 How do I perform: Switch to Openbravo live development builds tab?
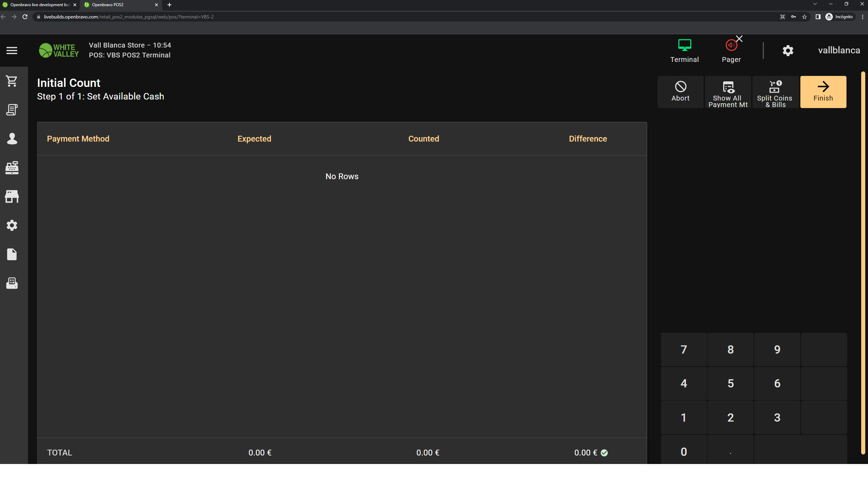click(39, 5)
